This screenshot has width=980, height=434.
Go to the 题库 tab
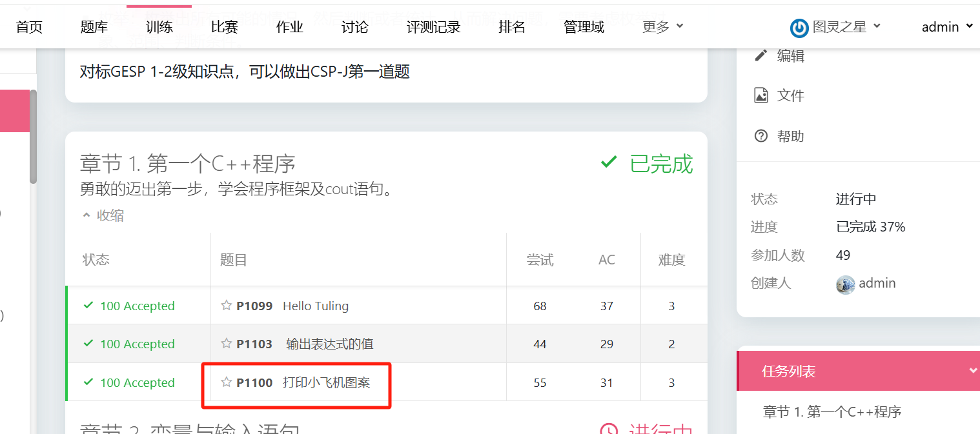click(94, 26)
